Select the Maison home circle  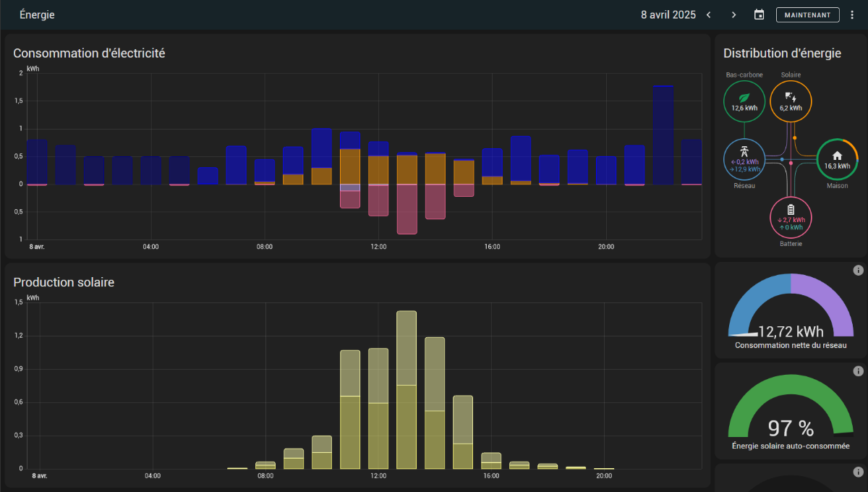(837, 159)
